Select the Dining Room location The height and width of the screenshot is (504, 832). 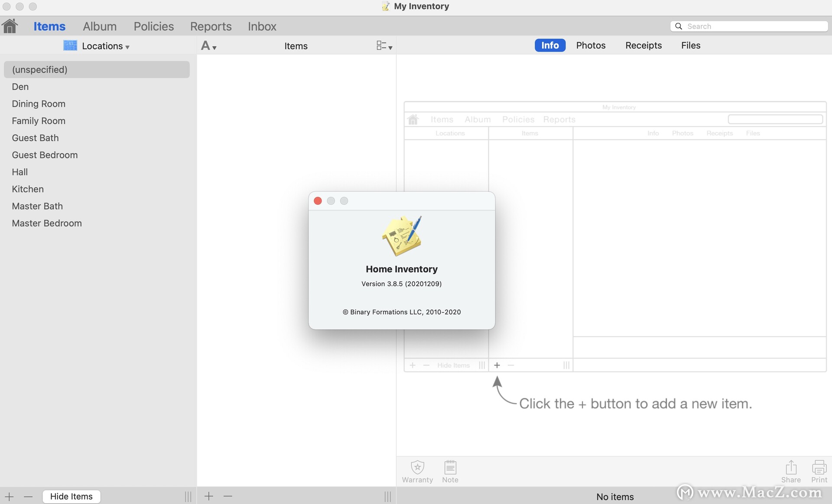pyautogui.click(x=97, y=103)
